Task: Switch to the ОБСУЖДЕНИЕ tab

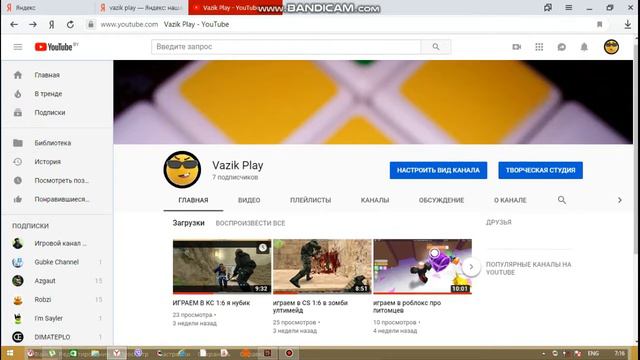Action: [441, 200]
